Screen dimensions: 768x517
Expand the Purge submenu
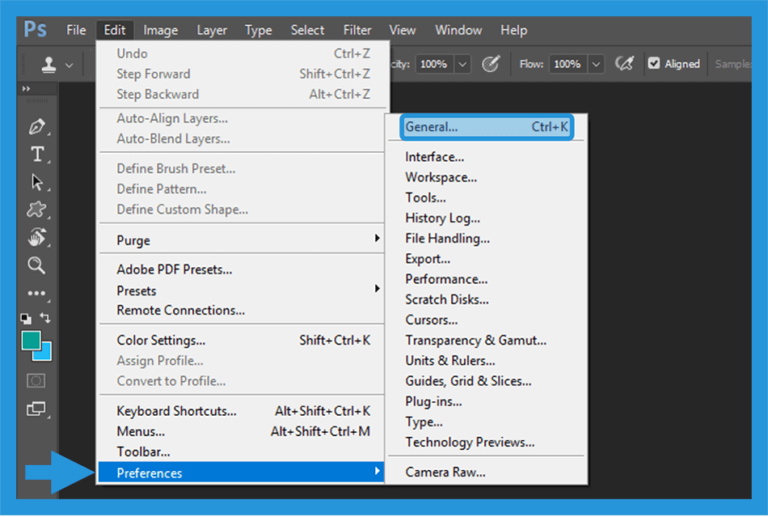[x=241, y=240]
